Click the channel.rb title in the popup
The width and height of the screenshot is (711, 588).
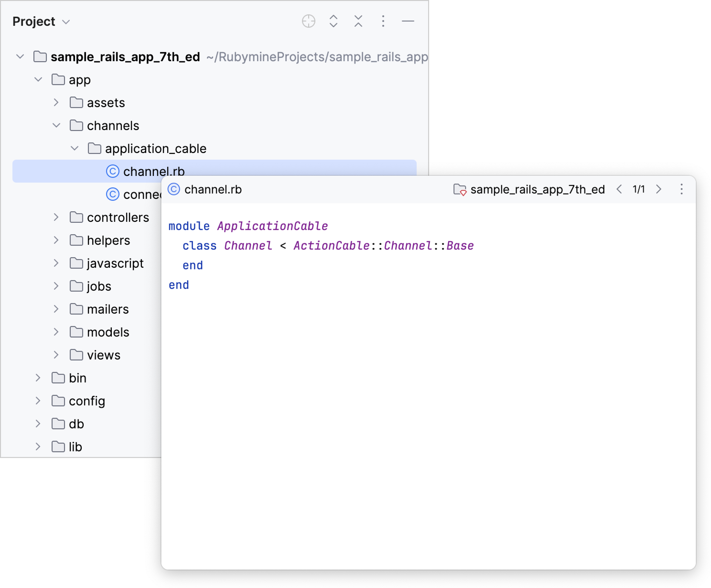pos(213,189)
